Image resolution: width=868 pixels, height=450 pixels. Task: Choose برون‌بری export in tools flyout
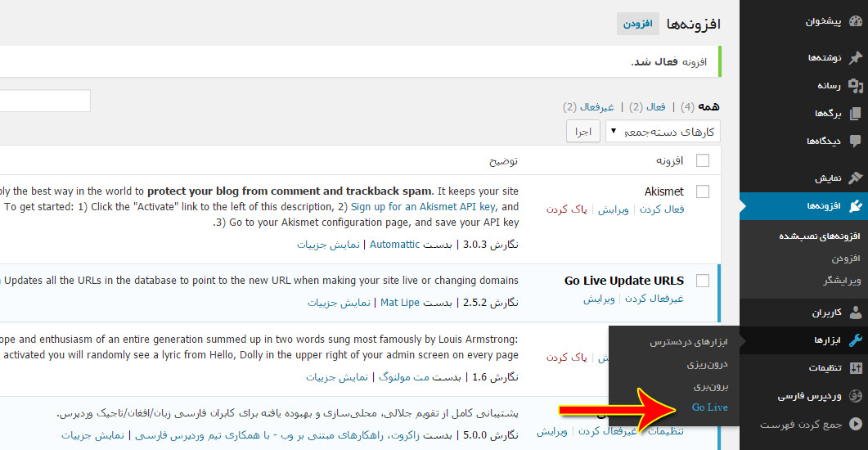click(x=711, y=386)
